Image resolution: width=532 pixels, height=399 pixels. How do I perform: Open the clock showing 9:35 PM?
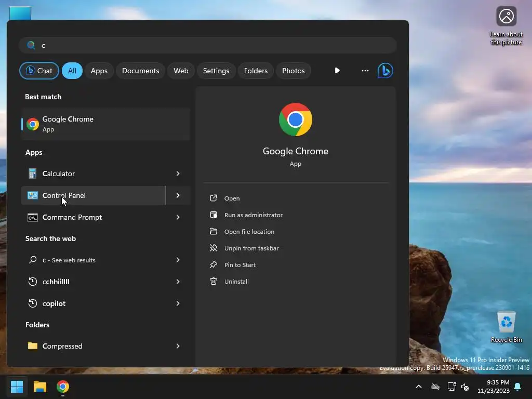coord(494,387)
